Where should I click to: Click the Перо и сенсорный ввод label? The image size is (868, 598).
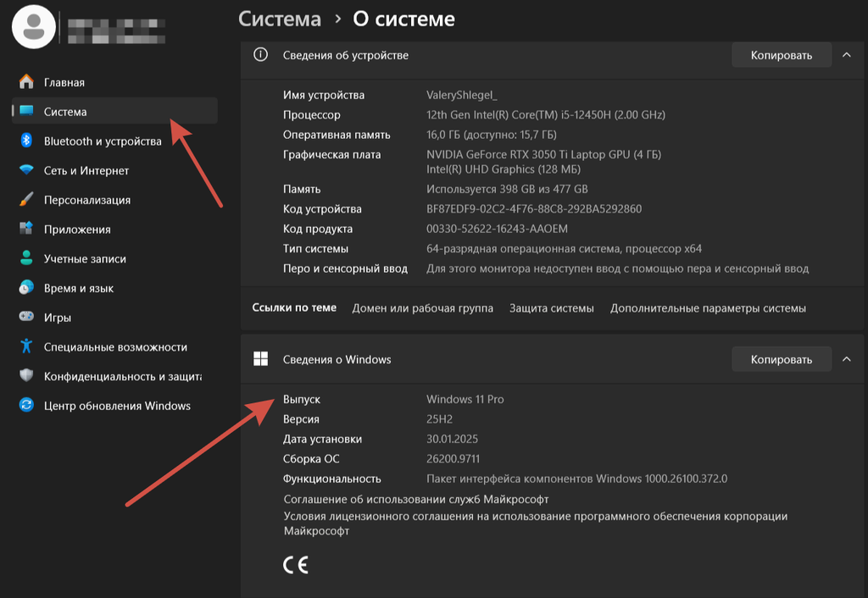pos(345,269)
